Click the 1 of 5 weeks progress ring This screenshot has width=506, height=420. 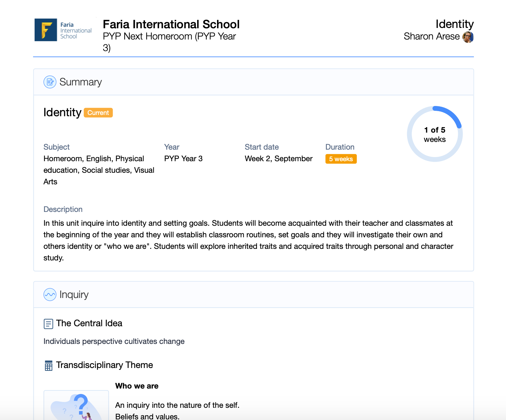pyautogui.click(x=434, y=134)
